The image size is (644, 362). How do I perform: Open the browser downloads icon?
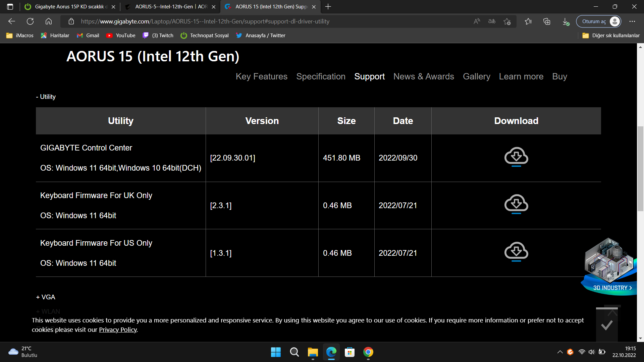(566, 21)
